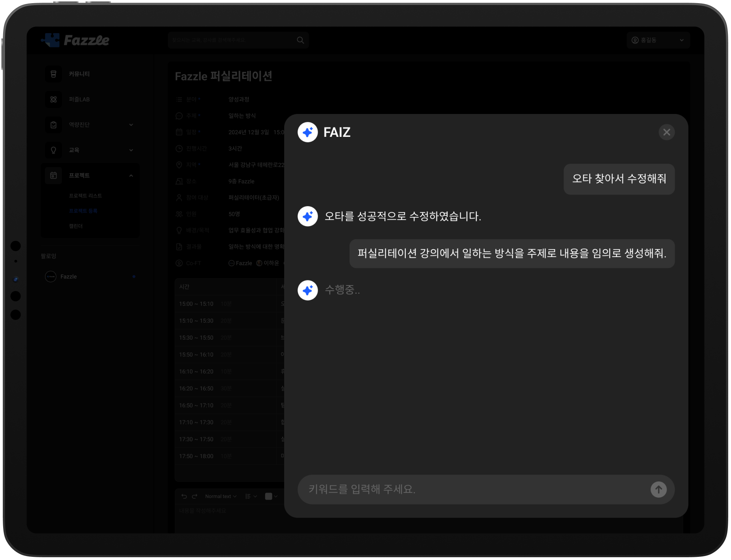Select the 15:30 ~ 15:50 schedule row
The image size is (731, 560).
pyautogui.click(x=229, y=338)
